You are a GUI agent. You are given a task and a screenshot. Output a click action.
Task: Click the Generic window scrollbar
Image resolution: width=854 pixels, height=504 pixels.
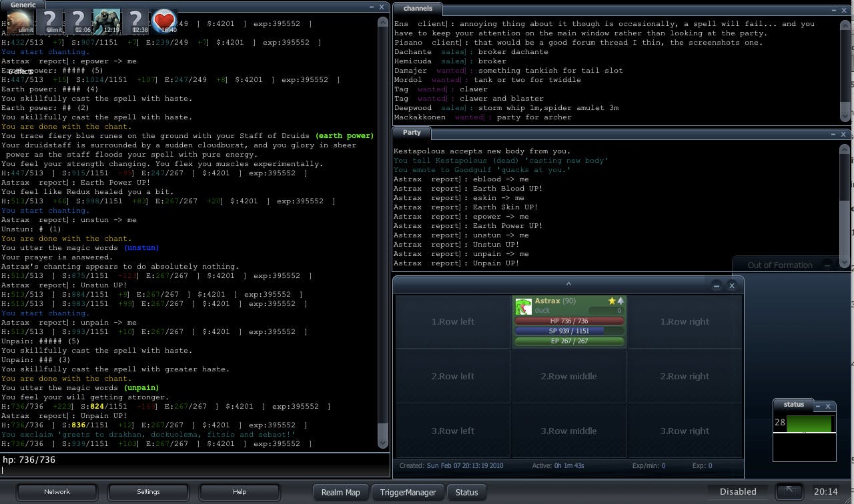click(x=383, y=233)
